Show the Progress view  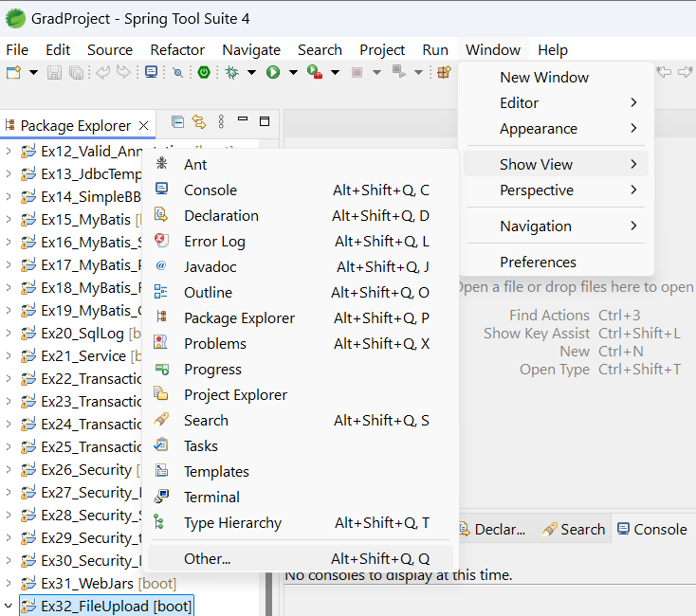coord(300,370)
